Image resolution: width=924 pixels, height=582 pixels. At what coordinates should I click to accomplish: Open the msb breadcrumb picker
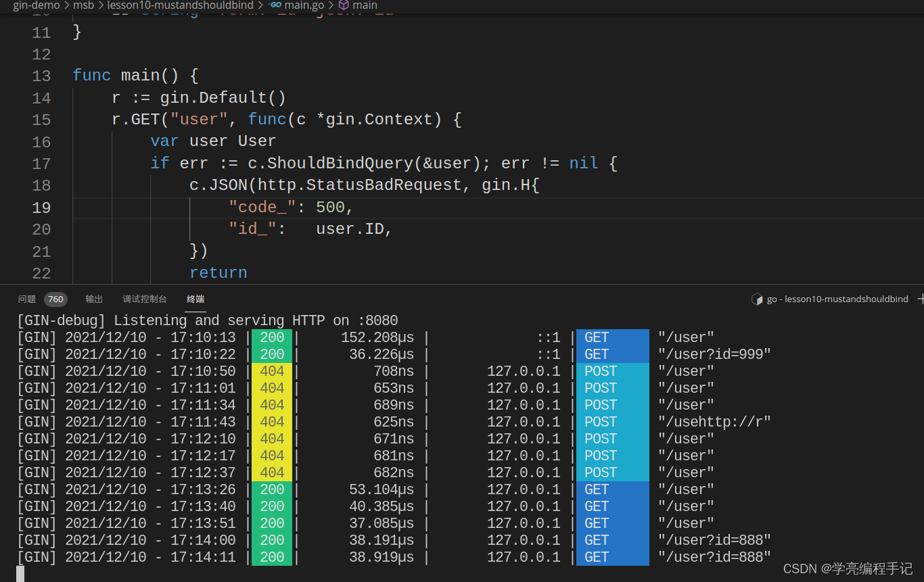tap(83, 5)
